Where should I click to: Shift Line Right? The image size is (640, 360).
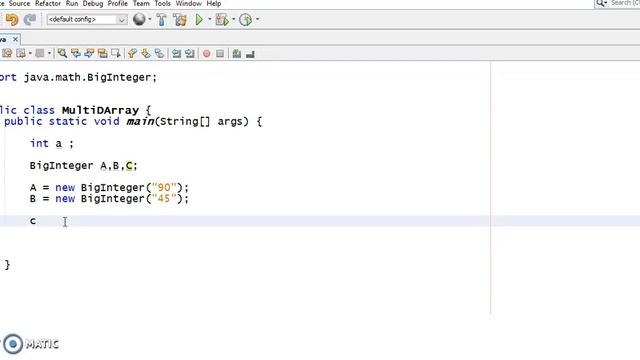(190, 53)
